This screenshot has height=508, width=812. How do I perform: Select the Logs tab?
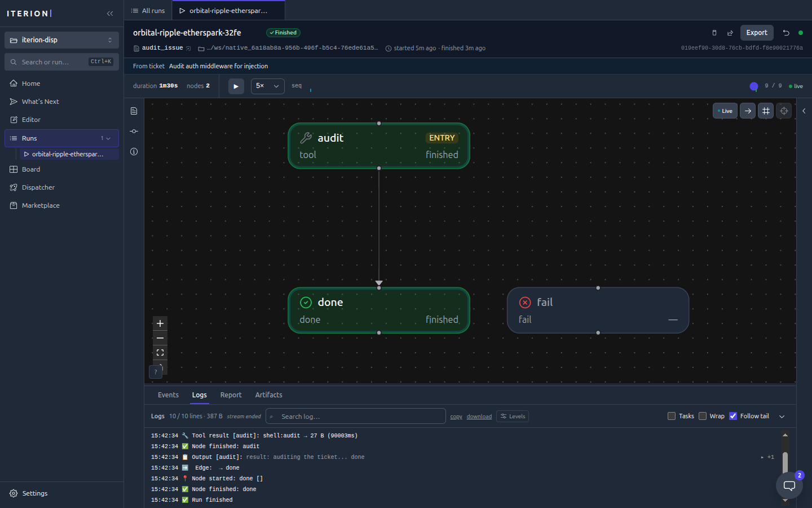[x=199, y=395]
